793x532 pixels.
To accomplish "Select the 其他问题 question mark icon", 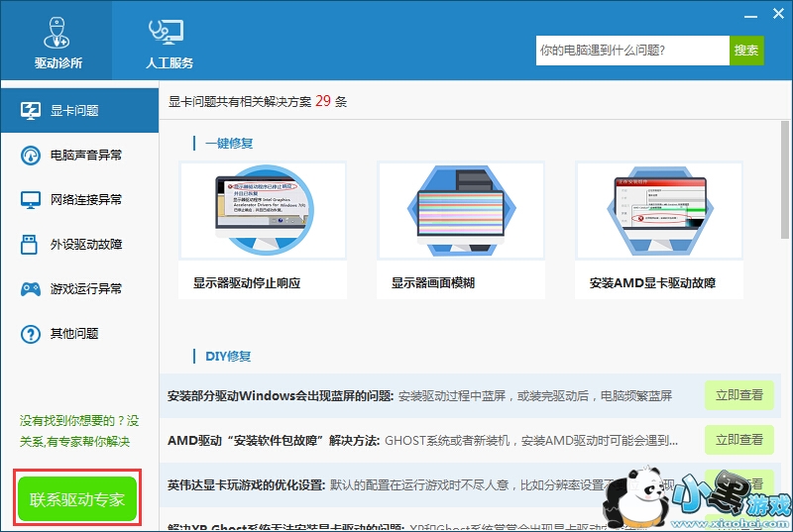I will pyautogui.click(x=31, y=334).
